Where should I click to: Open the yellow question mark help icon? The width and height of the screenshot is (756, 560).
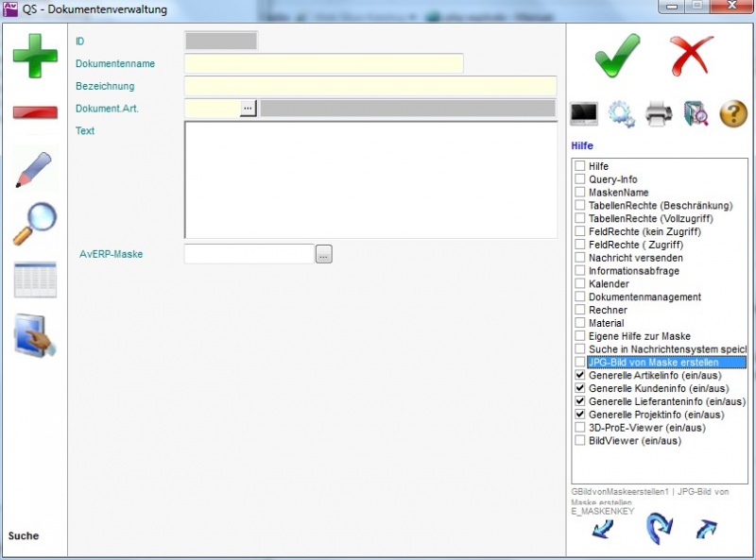click(733, 113)
